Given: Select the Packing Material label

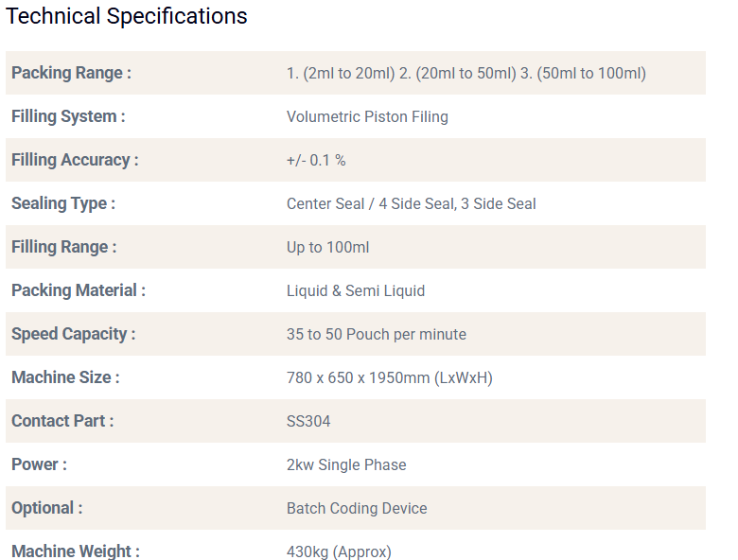Looking at the screenshot, I should tap(79, 290).
